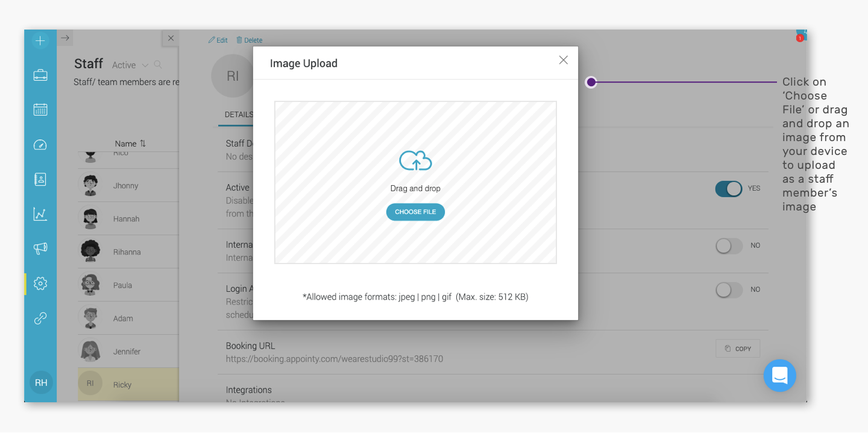
Task: Click the arrow icon above the Staff heading
Action: [x=65, y=38]
